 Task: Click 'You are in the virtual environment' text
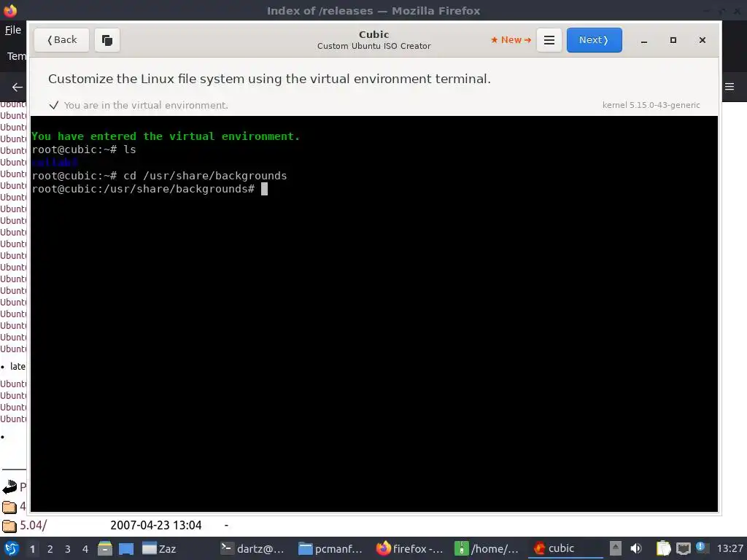coord(146,105)
